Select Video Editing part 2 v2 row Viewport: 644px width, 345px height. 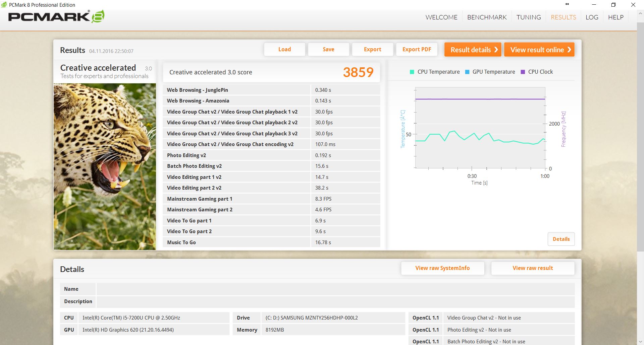coord(271,188)
